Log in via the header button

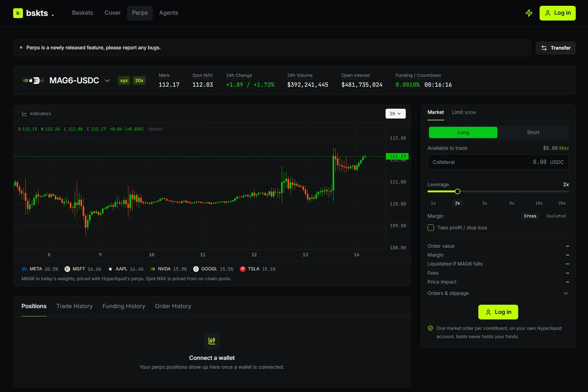[x=557, y=13]
